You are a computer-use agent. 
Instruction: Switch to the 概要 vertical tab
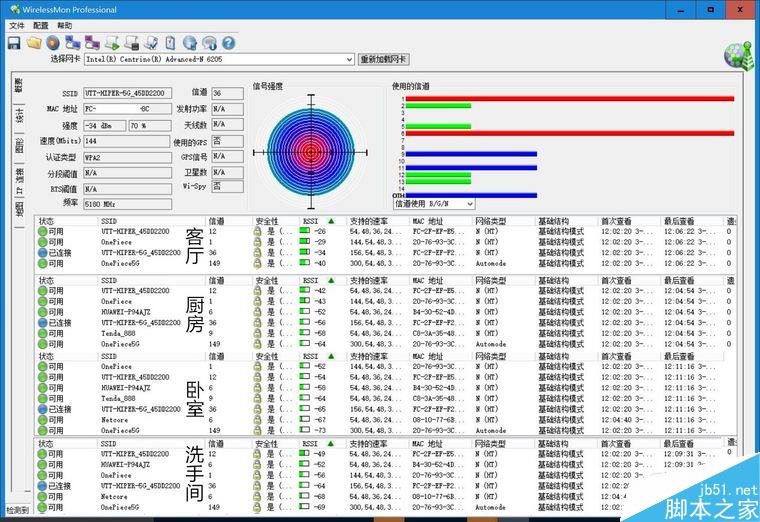pos(18,86)
